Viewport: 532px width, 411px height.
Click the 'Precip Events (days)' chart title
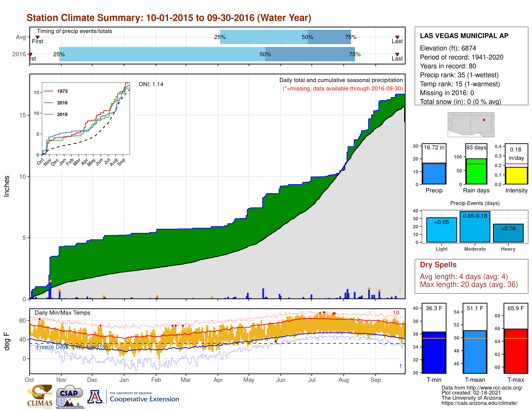[x=475, y=203]
